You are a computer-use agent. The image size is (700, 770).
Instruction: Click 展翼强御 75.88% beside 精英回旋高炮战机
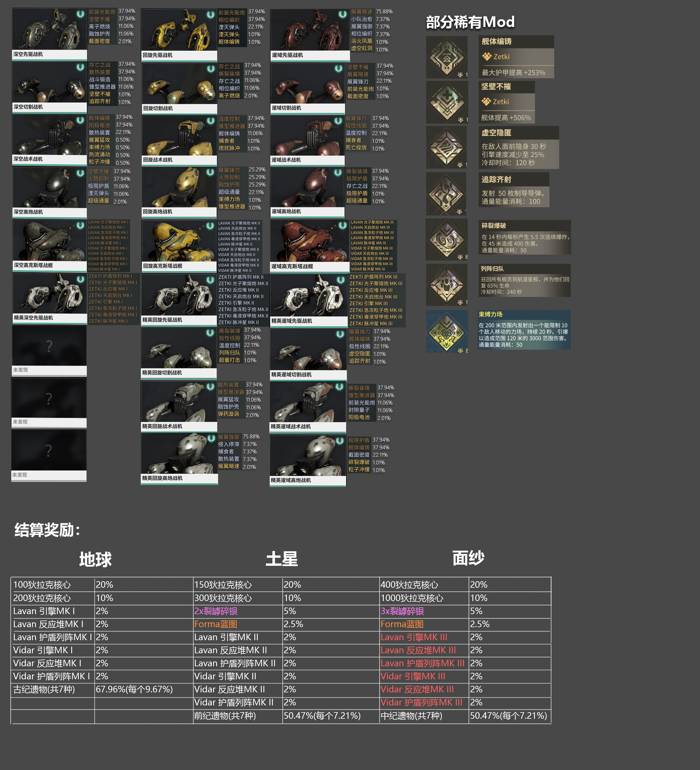tap(239, 437)
